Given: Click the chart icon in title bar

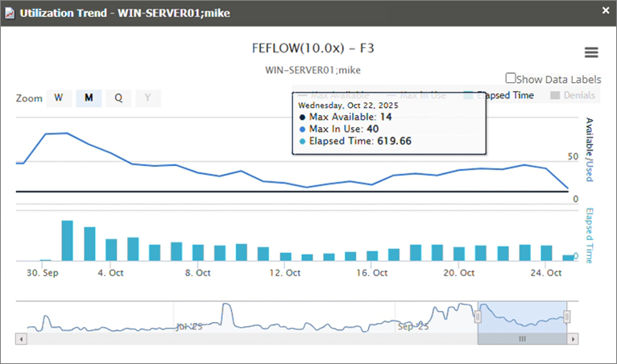Looking at the screenshot, I should click(10, 13).
